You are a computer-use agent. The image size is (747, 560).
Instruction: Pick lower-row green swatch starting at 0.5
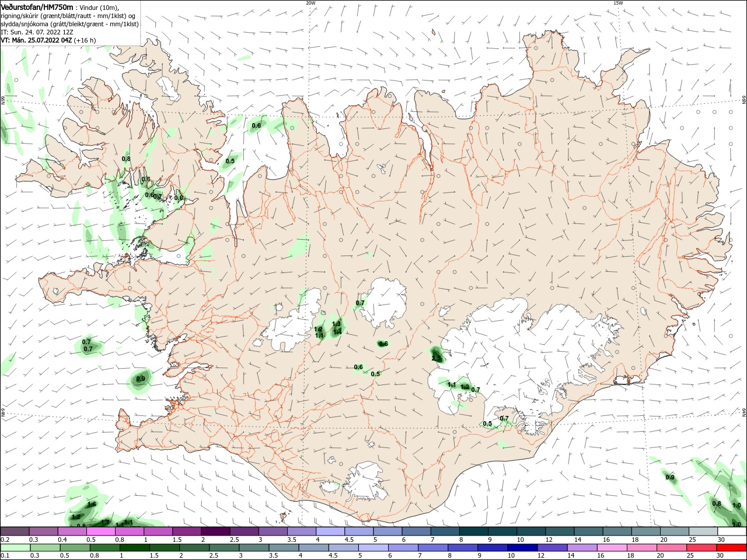[x=76, y=548]
